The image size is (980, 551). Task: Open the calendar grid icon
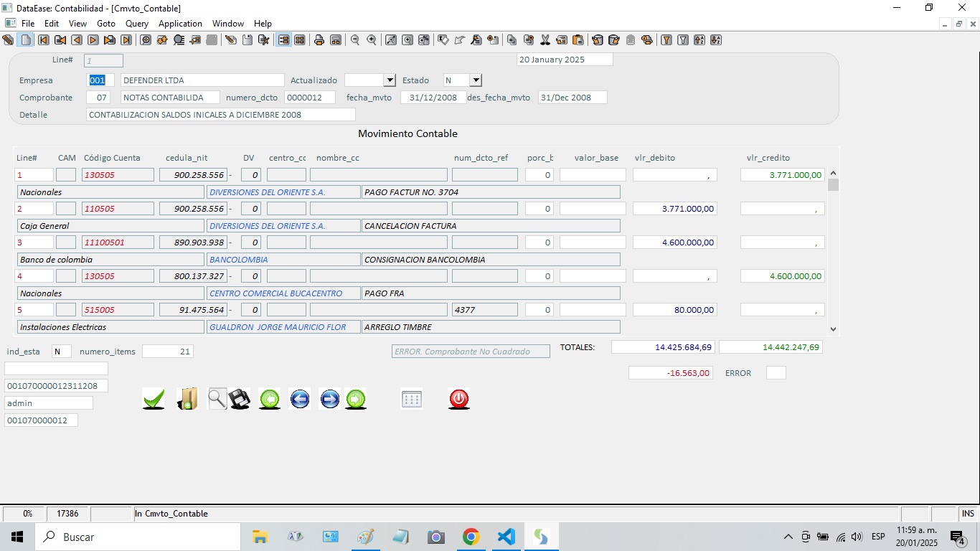tap(412, 400)
